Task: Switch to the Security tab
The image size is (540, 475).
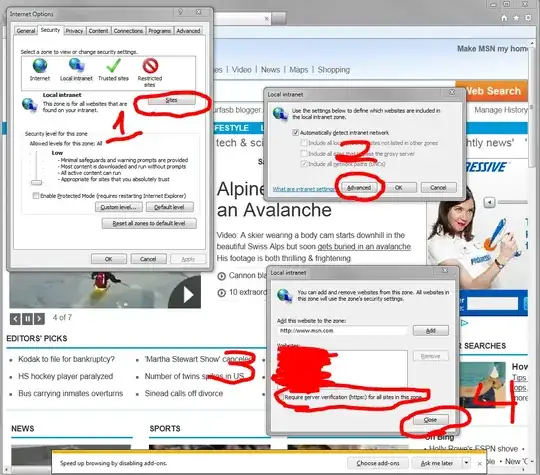Action: 50,30
